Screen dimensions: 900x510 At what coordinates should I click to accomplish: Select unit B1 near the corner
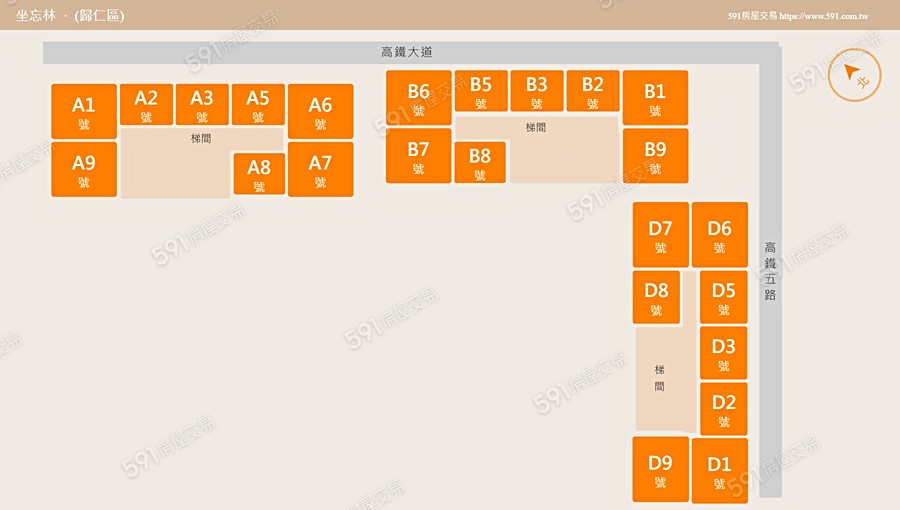coord(655,98)
